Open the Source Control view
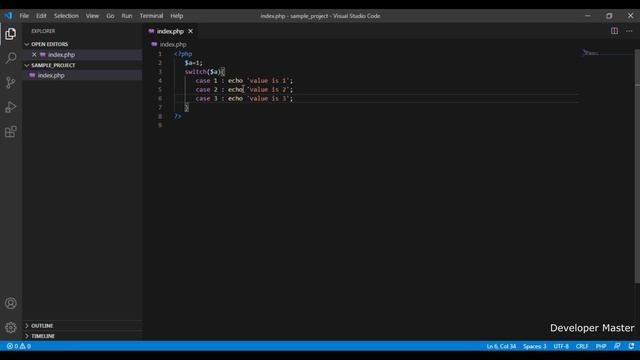The width and height of the screenshot is (640, 360). (11, 82)
